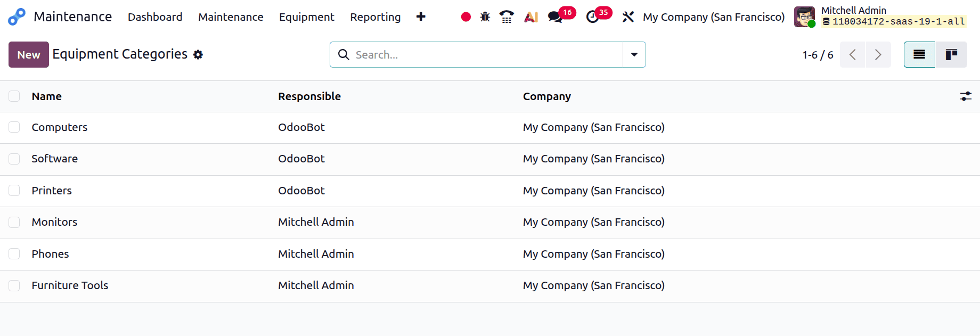This screenshot has height=336, width=980.
Task: Open the company switcher My Company (San Francisco)
Action: [714, 17]
